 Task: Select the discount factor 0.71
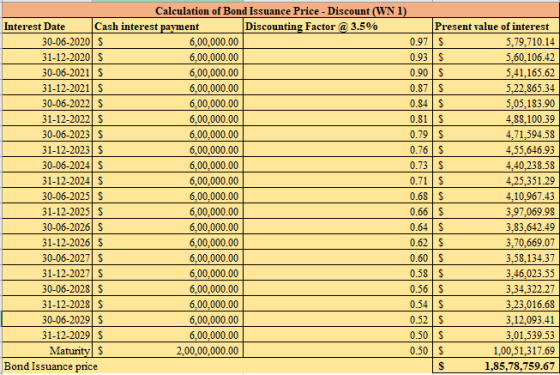coord(338,181)
